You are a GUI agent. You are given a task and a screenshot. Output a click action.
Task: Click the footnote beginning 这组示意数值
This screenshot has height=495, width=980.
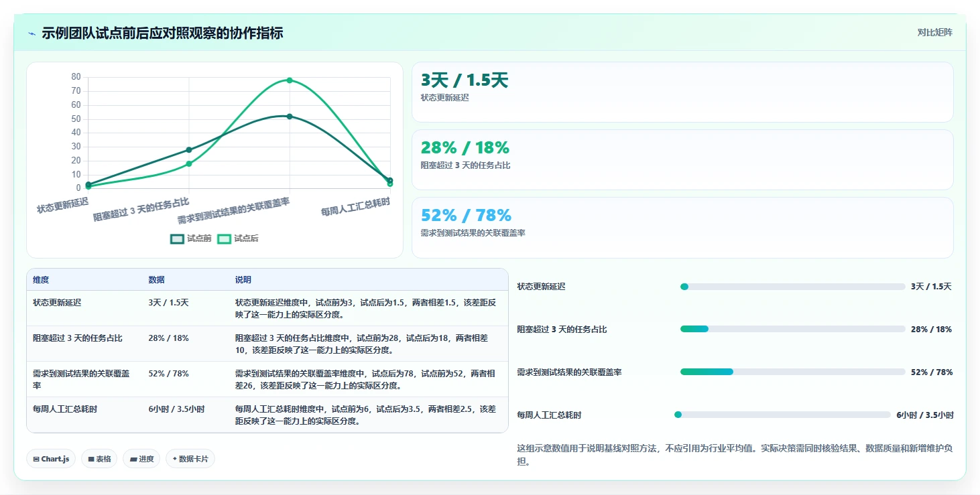click(735, 455)
